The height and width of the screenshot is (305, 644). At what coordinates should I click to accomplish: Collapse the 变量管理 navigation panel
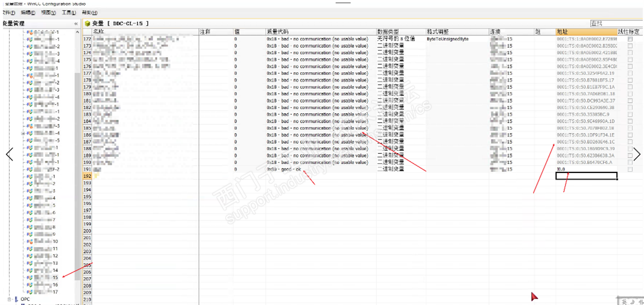pos(75,24)
